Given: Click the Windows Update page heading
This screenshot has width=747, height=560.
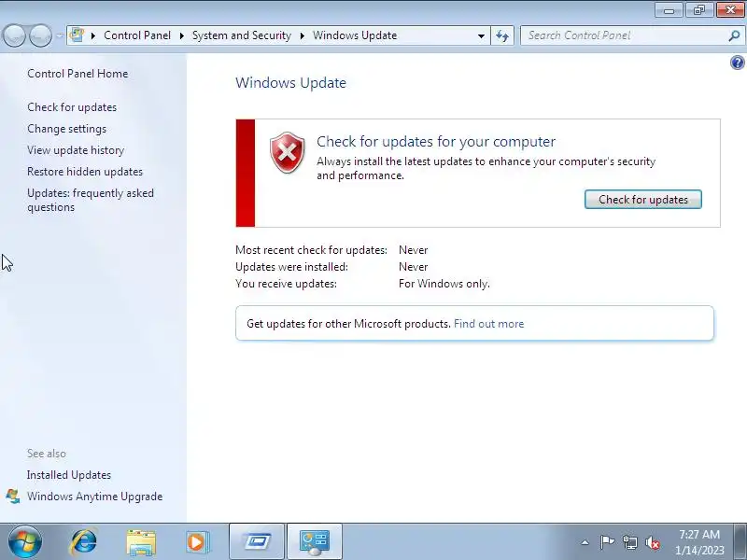Looking at the screenshot, I should pyautogui.click(x=290, y=83).
